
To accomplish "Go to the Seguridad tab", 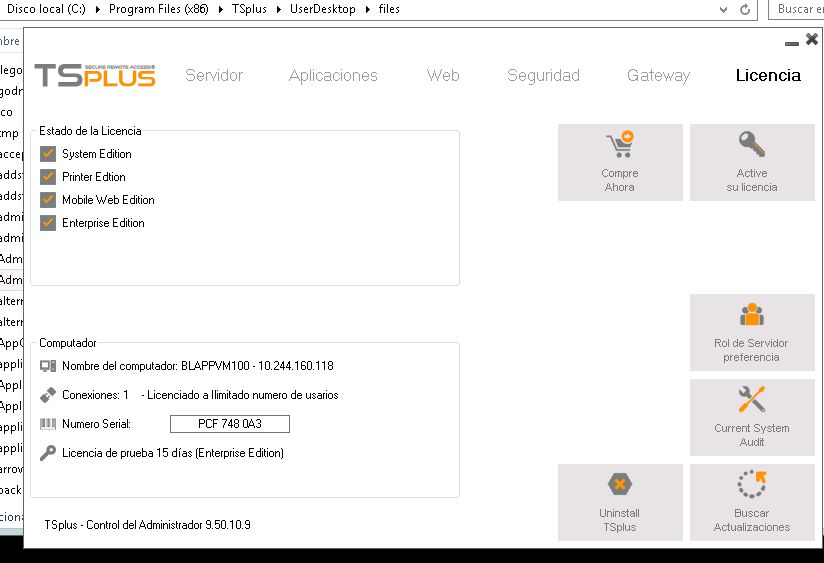I will (543, 76).
